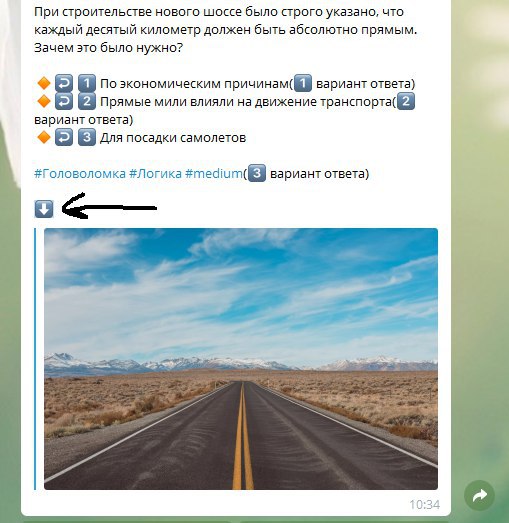Open the desert highway photo preview
The width and height of the screenshot is (509, 523).
pos(241,359)
